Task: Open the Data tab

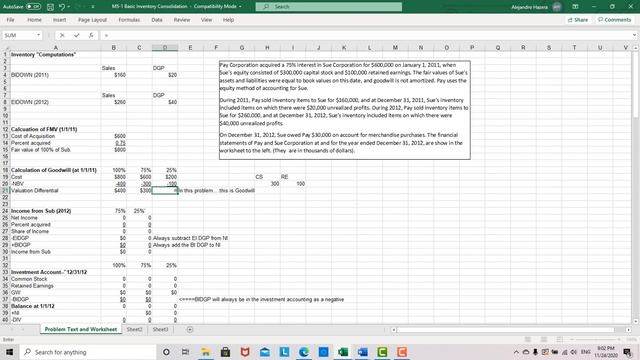Action: point(157,20)
